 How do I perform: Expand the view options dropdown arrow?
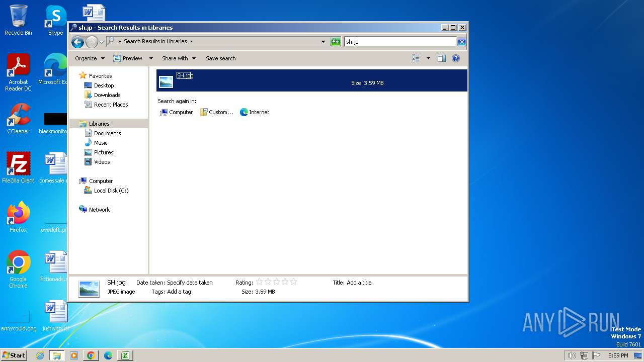tap(428, 58)
